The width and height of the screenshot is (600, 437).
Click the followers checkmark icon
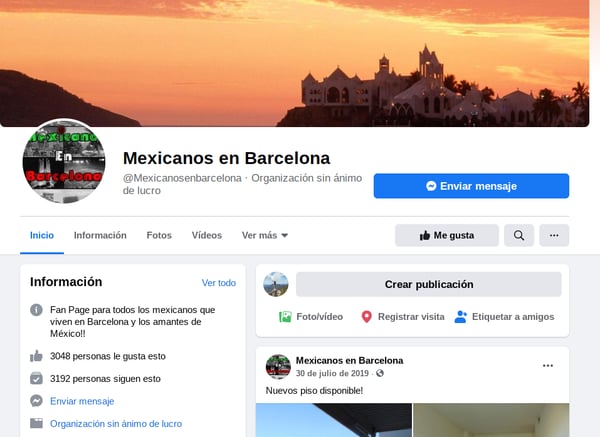36,378
